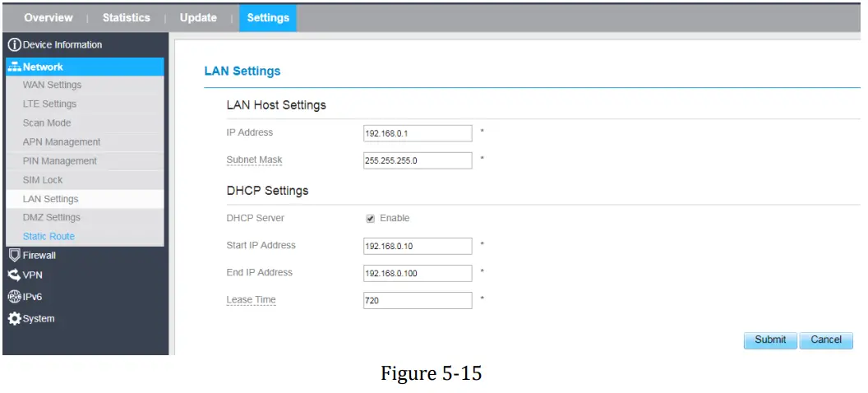Submit the LAN settings

[x=769, y=340]
